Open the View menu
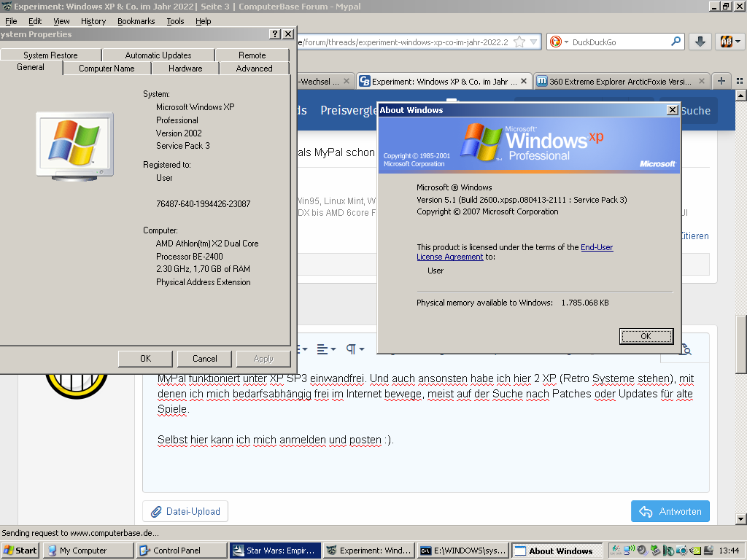The height and width of the screenshot is (560, 747). (61, 21)
